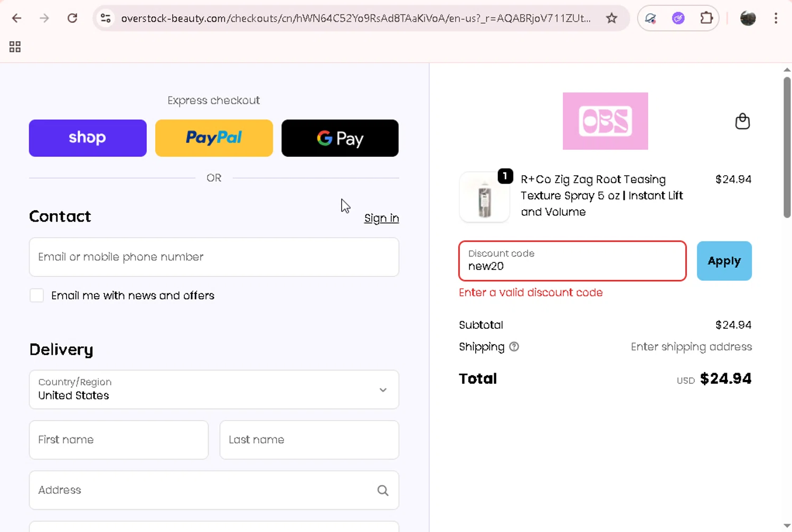The image size is (792, 532).
Task: Go back to the previous page
Action: 17,18
